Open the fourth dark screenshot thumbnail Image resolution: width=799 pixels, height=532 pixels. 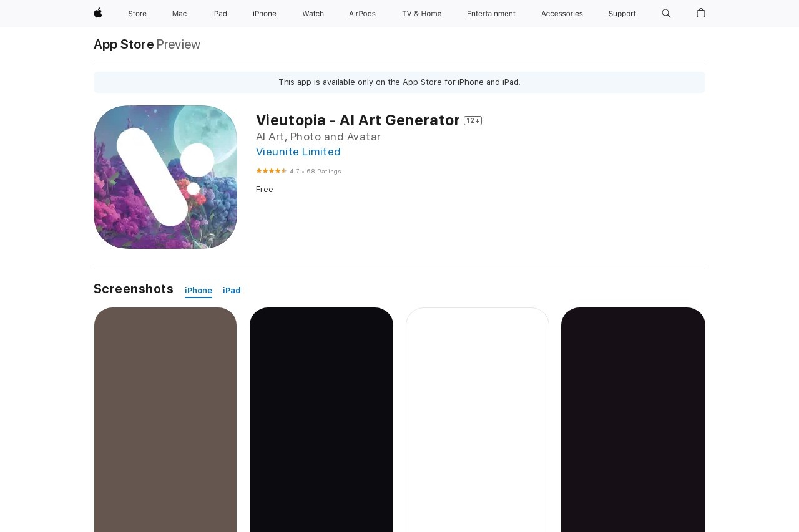point(633,420)
